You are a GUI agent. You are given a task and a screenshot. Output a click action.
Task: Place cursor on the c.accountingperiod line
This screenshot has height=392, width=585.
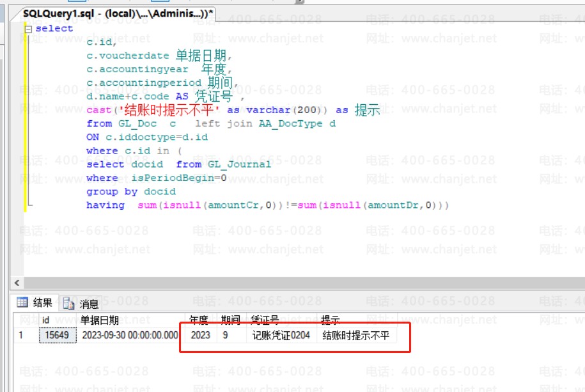(162, 82)
